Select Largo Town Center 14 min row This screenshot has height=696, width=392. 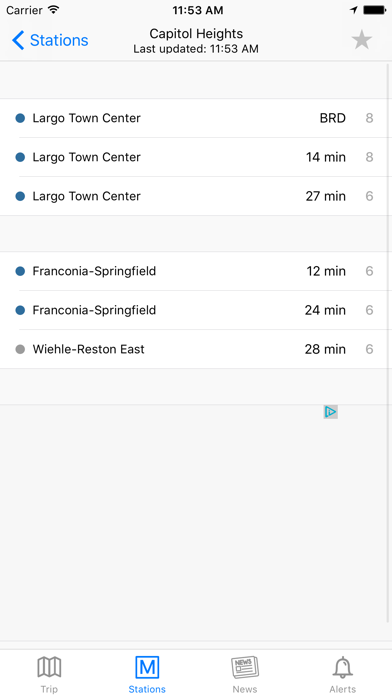coord(196,157)
